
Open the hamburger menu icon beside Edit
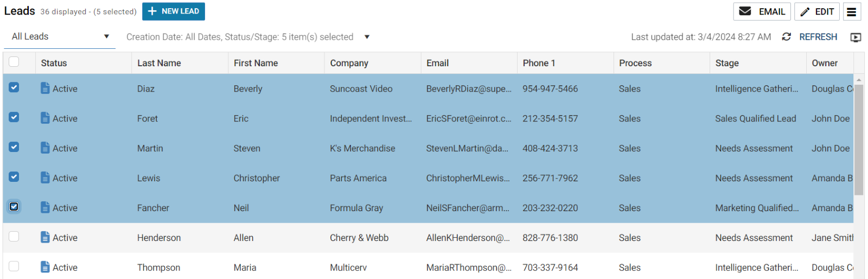852,11
